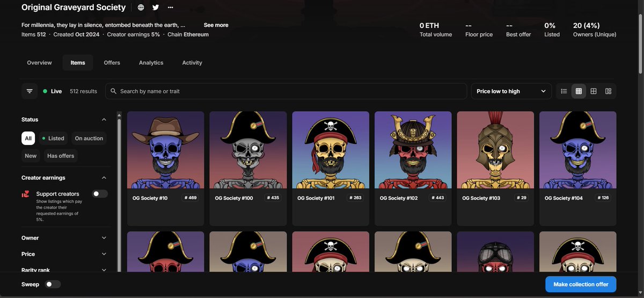
Task: Enable the Sweep switch
Action: pyautogui.click(x=53, y=284)
